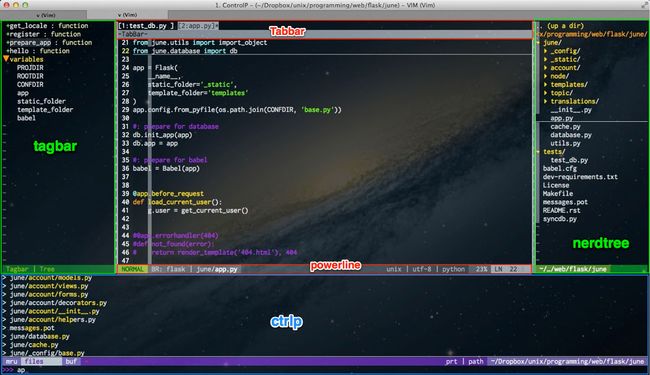650x375 pixels.
Task: Expand the account/ folder arrow
Action: [x=546, y=68]
